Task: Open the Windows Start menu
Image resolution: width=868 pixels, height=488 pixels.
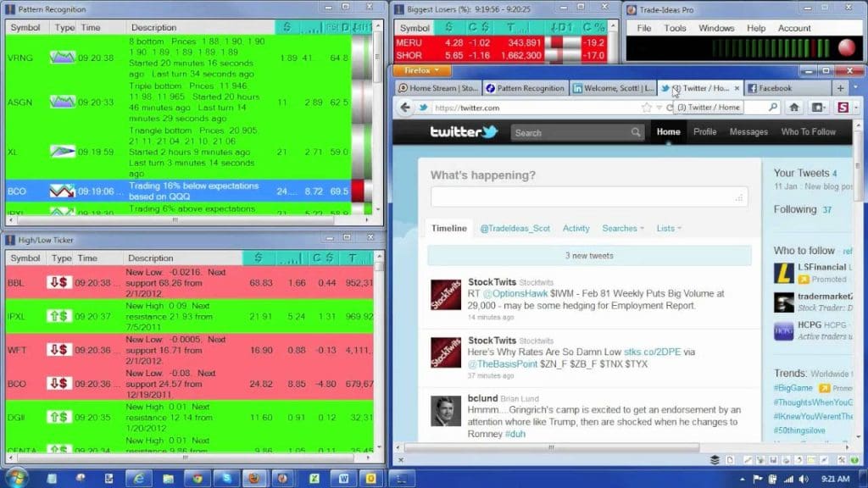Action: (x=15, y=478)
